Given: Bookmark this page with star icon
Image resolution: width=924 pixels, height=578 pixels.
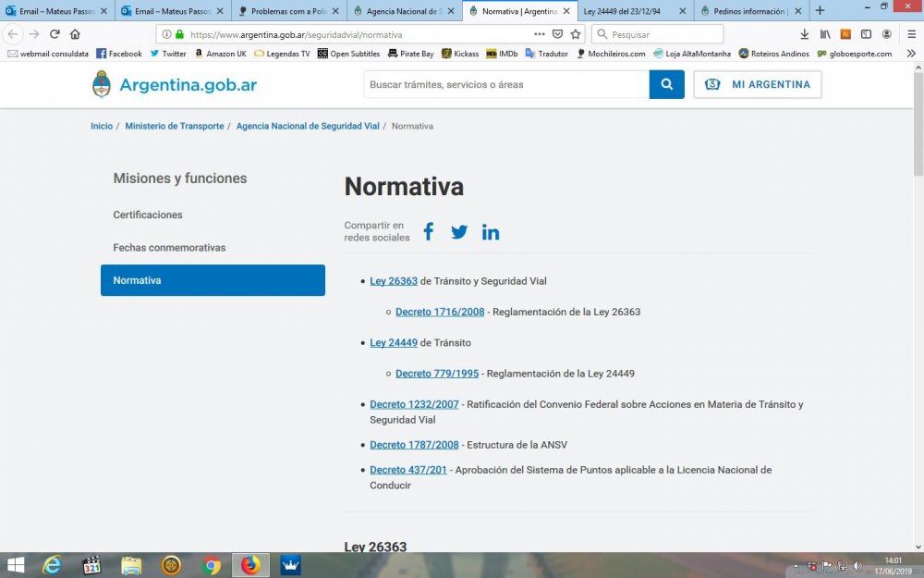Looking at the screenshot, I should 575,34.
